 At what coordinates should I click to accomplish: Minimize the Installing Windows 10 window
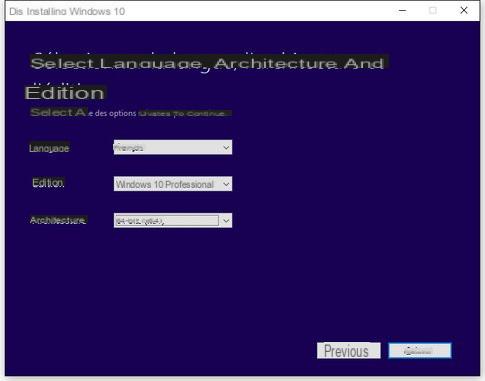402,10
